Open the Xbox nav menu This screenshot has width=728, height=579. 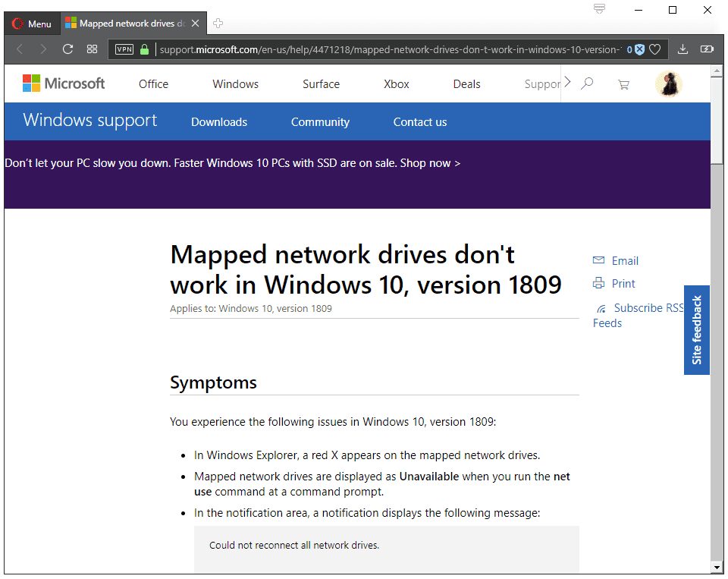pos(397,84)
